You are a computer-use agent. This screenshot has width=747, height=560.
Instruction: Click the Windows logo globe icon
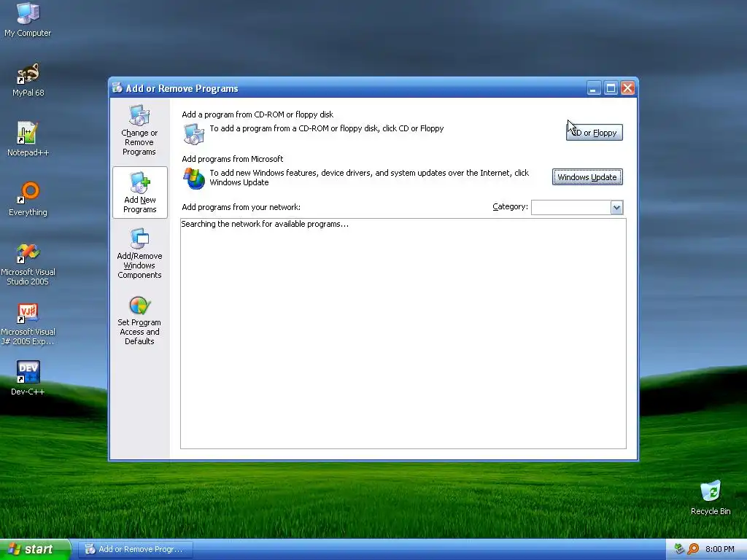(x=194, y=179)
